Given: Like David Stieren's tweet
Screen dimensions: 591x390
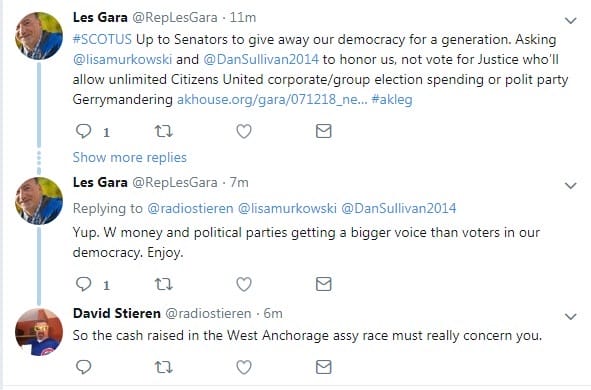Looking at the screenshot, I should pyautogui.click(x=244, y=367).
